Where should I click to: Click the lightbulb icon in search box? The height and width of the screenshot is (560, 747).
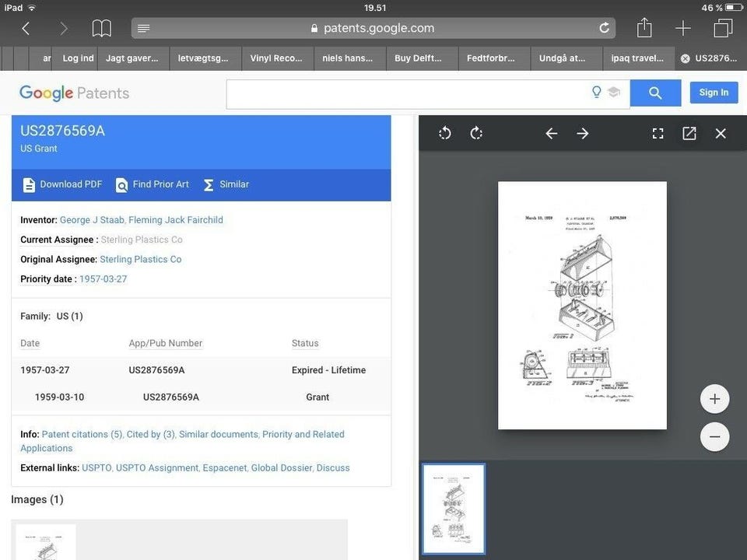(x=596, y=92)
